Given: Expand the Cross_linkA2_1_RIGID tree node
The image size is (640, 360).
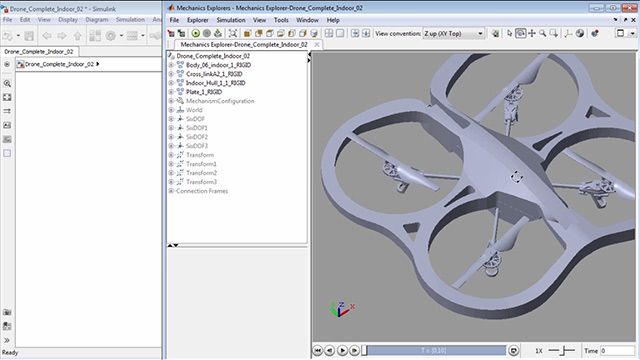Looking at the screenshot, I should tap(171, 74).
